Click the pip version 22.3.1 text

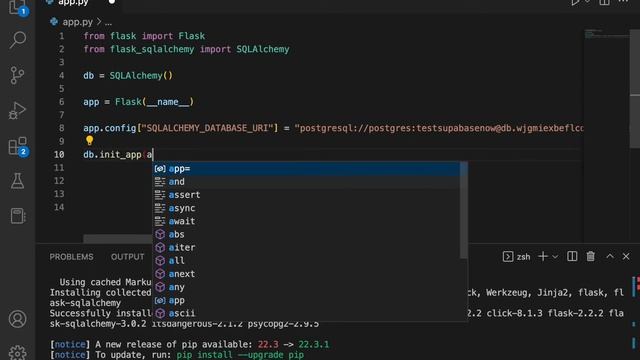click(x=313, y=344)
